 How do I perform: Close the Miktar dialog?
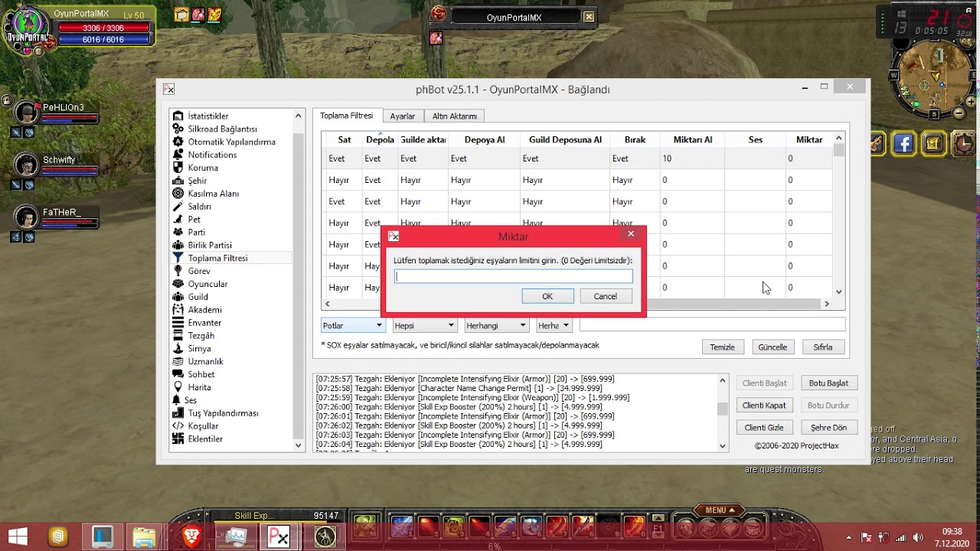tap(631, 234)
